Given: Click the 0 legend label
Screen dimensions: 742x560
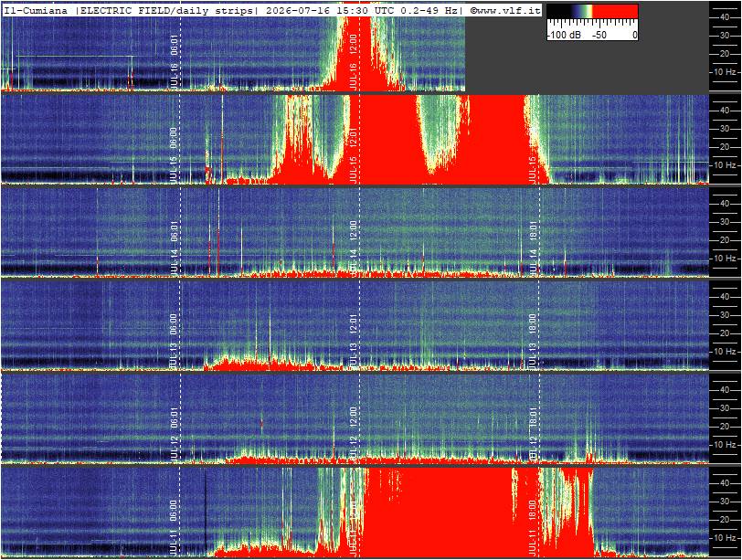Looking at the screenshot, I should 634,35.
